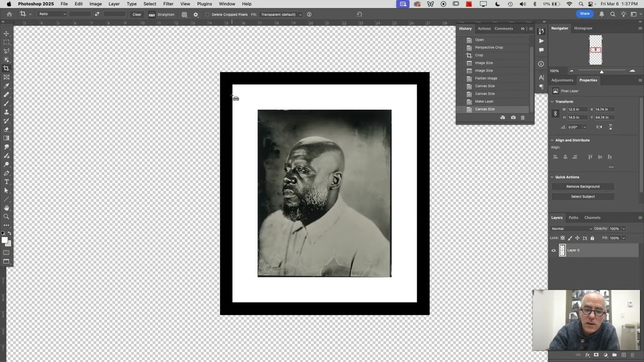The image size is (644, 362).
Task: Flip horizontally in Transform properties
Action: click(x=599, y=127)
